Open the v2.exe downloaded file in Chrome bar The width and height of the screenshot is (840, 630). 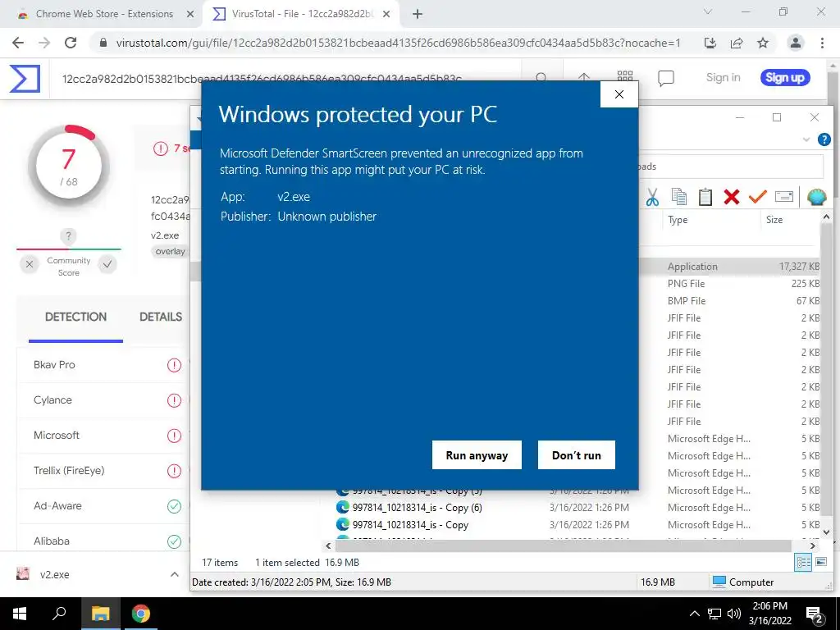[x=54, y=574]
